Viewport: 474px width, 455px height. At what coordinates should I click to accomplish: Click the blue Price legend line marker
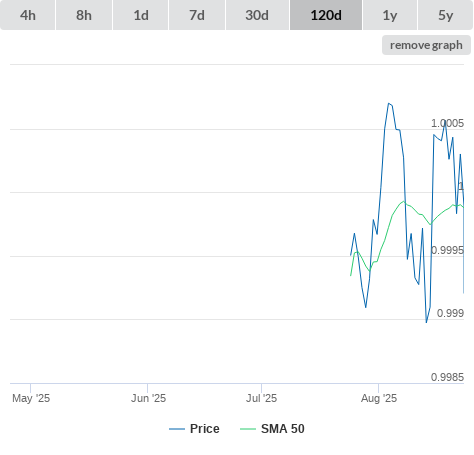[x=177, y=429]
